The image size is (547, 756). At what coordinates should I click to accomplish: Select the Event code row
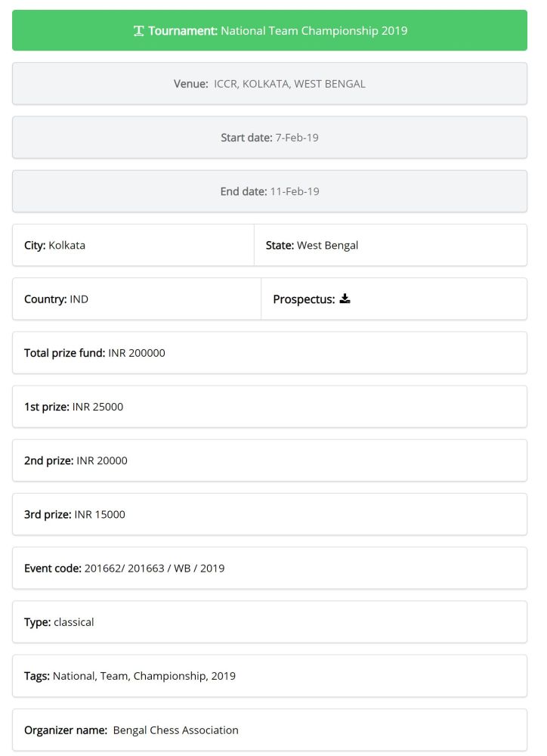(x=269, y=568)
